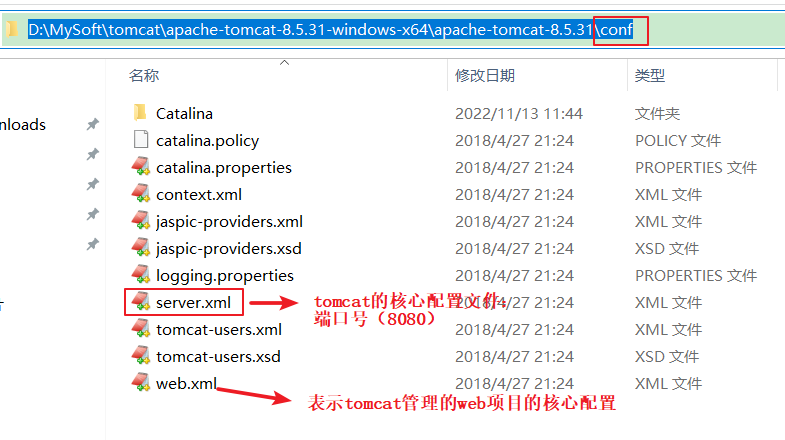Select the logging.properties file name
The height and width of the screenshot is (440, 785).
(x=225, y=276)
